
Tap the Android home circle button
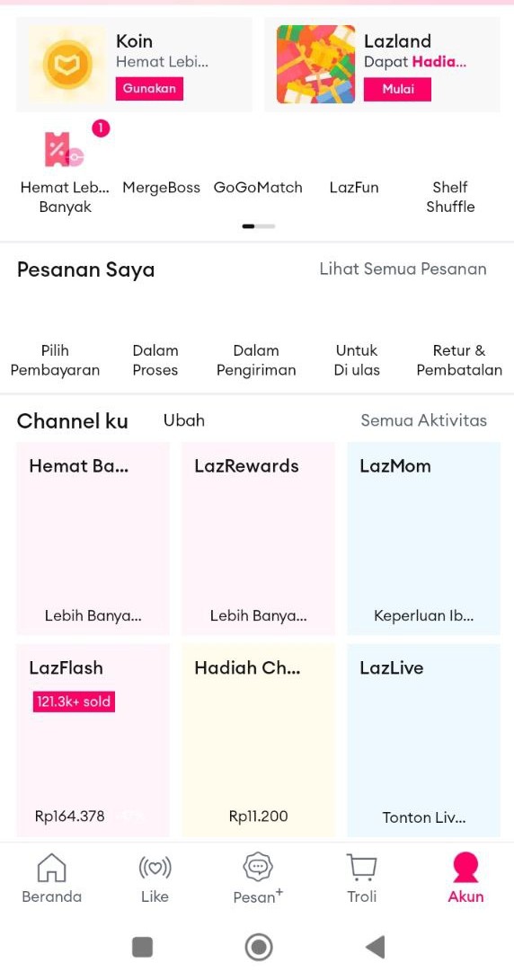[x=258, y=947]
